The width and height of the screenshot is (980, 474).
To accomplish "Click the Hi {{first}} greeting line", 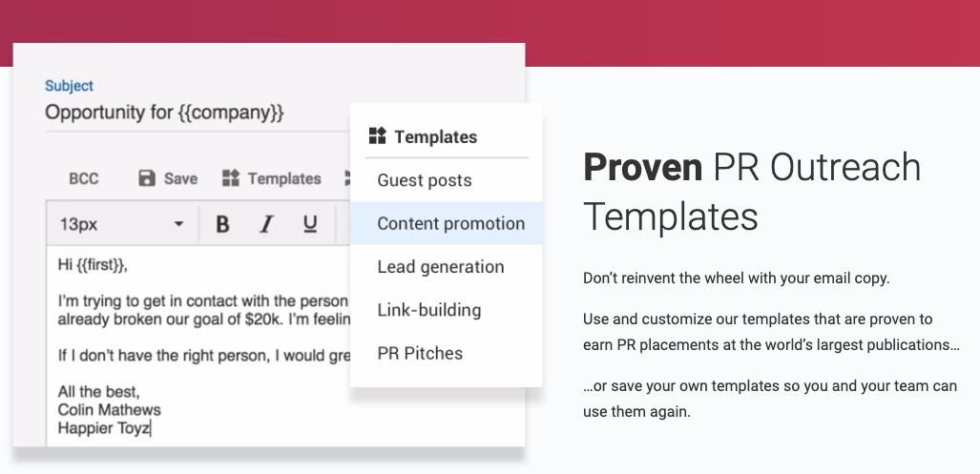I will point(94,265).
